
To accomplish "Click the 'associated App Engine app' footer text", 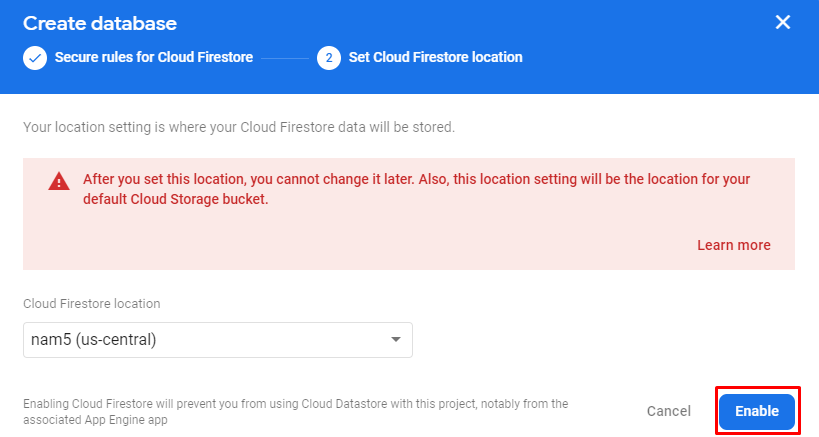I will coord(95,420).
